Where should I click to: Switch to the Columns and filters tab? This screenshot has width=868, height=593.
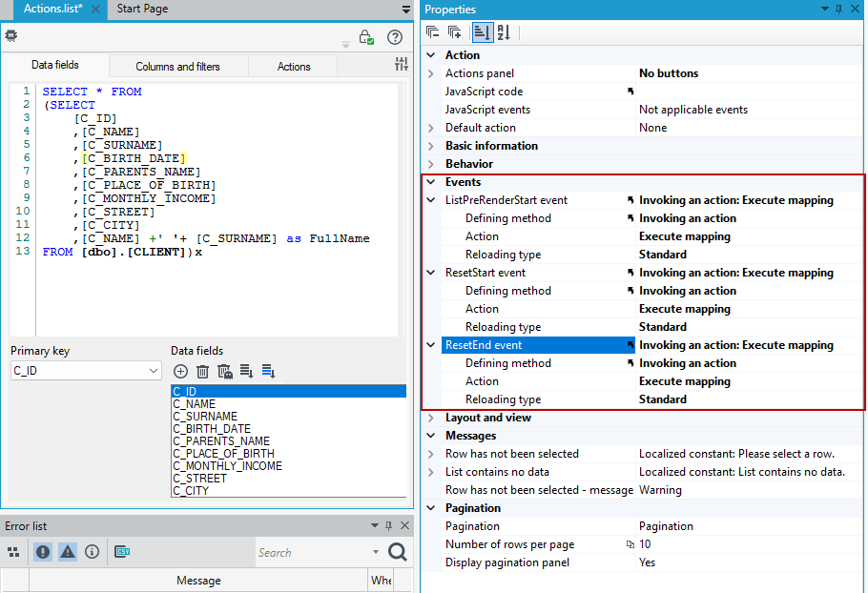[177, 67]
